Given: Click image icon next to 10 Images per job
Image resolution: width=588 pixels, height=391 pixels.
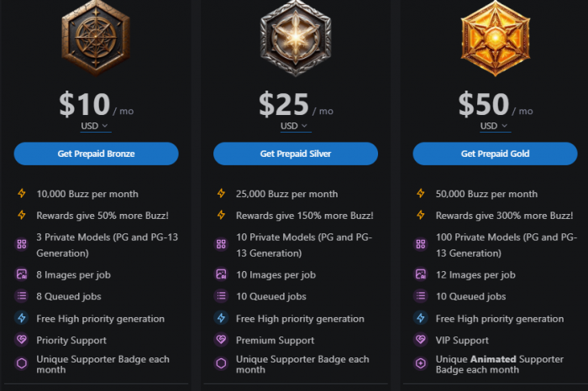Looking at the screenshot, I should tap(222, 274).
